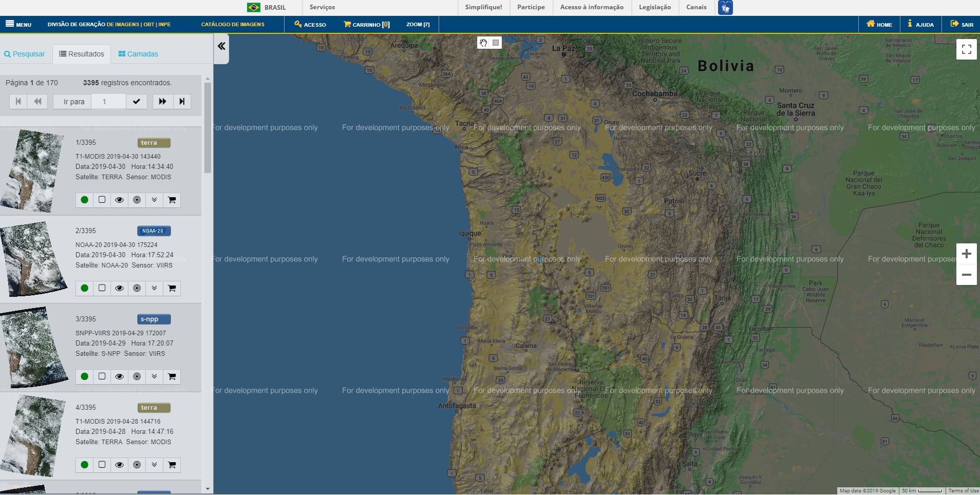Open the MENU in the top bar
Viewport: 980px width, 495px height.
click(17, 24)
